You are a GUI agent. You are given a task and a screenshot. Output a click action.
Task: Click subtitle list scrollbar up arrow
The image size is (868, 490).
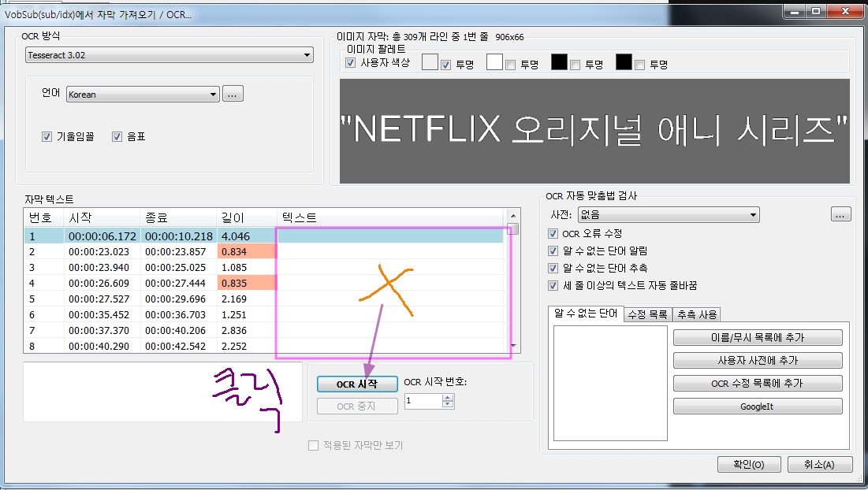point(513,216)
